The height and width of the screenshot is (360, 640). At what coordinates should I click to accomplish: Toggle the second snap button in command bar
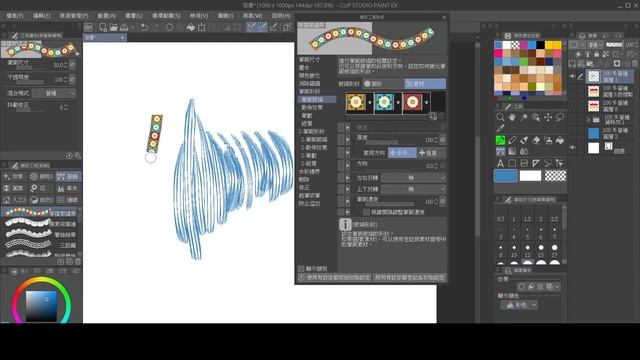262,27
